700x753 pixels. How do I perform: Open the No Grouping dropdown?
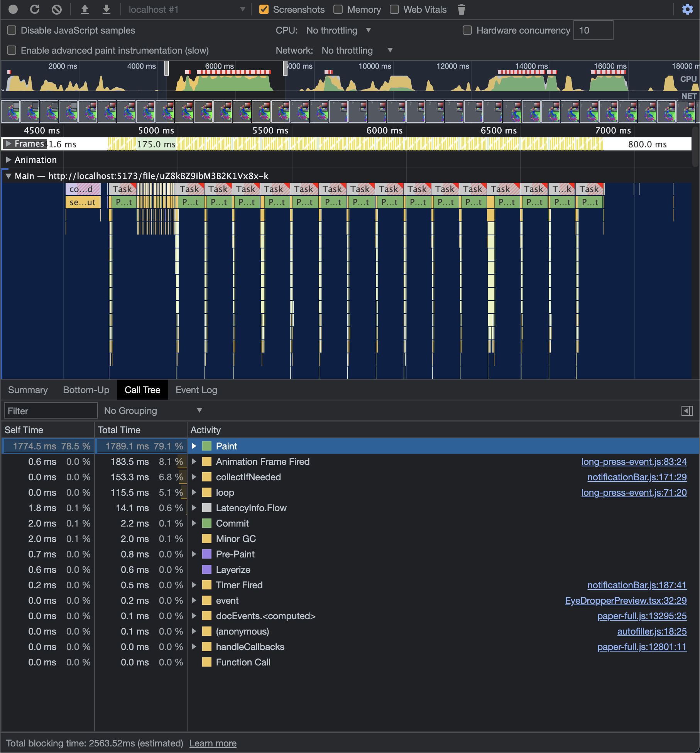point(152,410)
